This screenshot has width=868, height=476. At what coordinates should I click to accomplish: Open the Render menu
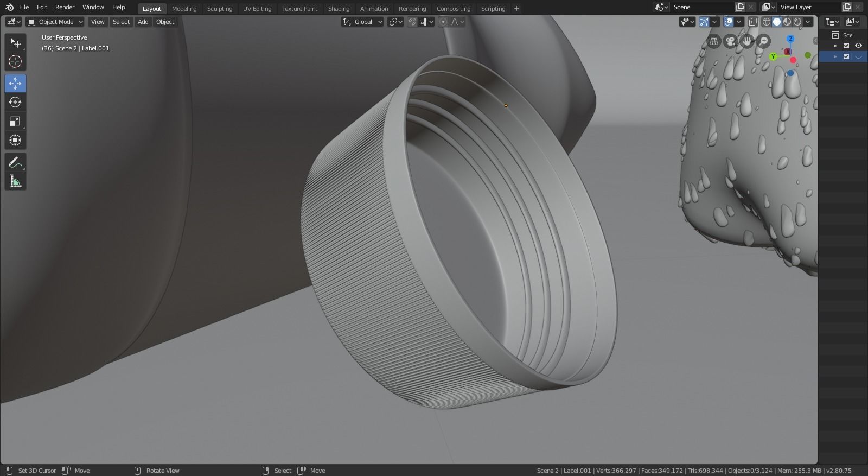tap(65, 7)
